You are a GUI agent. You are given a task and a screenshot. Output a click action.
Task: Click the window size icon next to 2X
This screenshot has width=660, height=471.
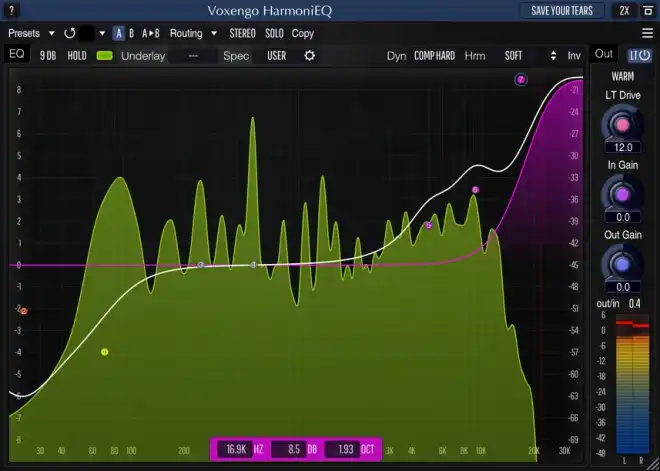point(648,11)
